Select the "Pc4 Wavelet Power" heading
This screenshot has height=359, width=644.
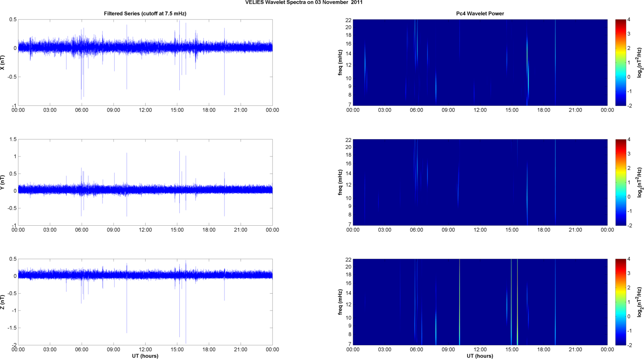480,13
